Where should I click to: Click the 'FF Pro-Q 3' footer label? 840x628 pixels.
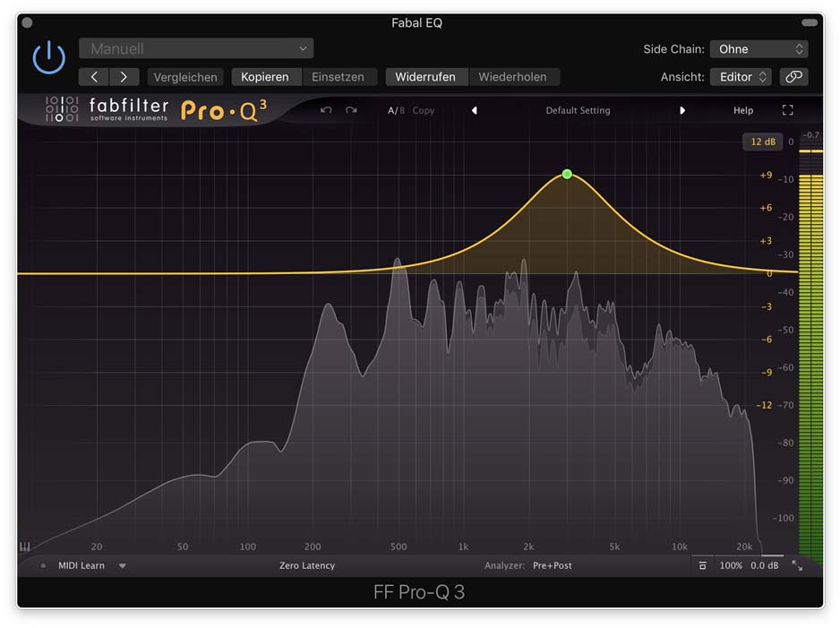419,592
